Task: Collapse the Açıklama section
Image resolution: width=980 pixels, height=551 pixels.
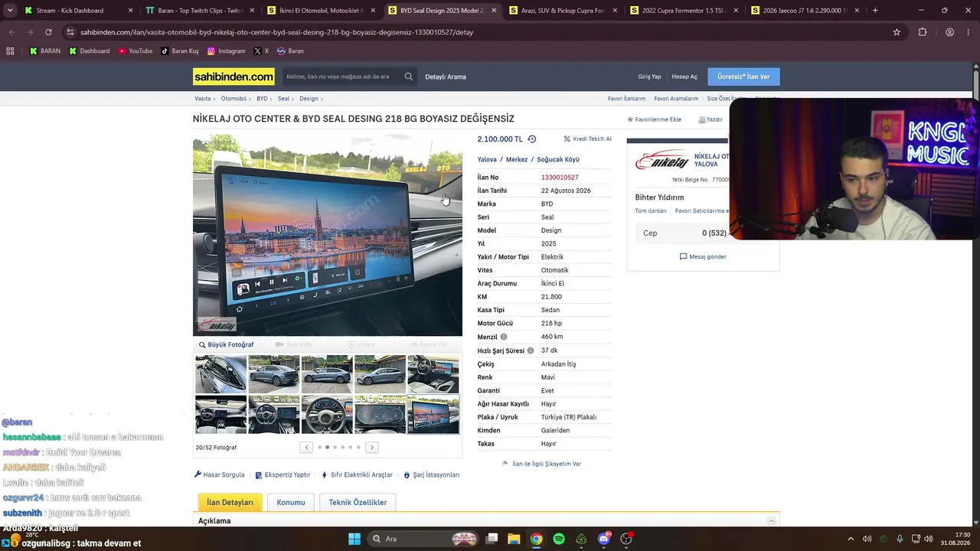Action: (x=771, y=521)
